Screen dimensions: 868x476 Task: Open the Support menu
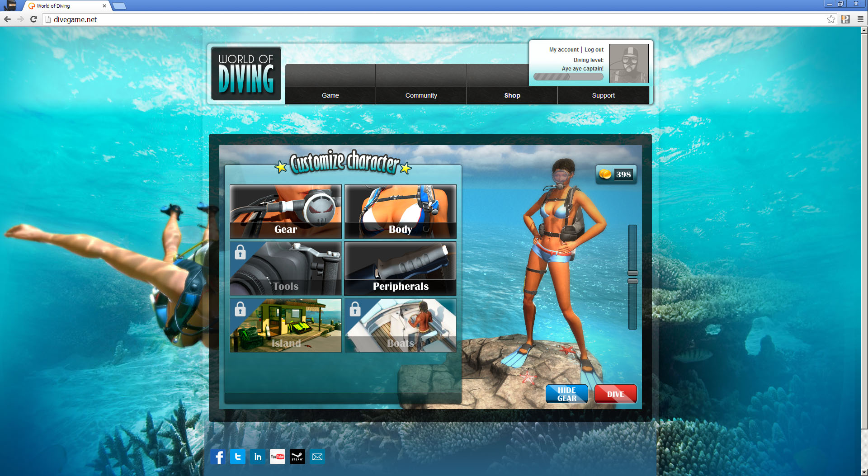pyautogui.click(x=603, y=95)
